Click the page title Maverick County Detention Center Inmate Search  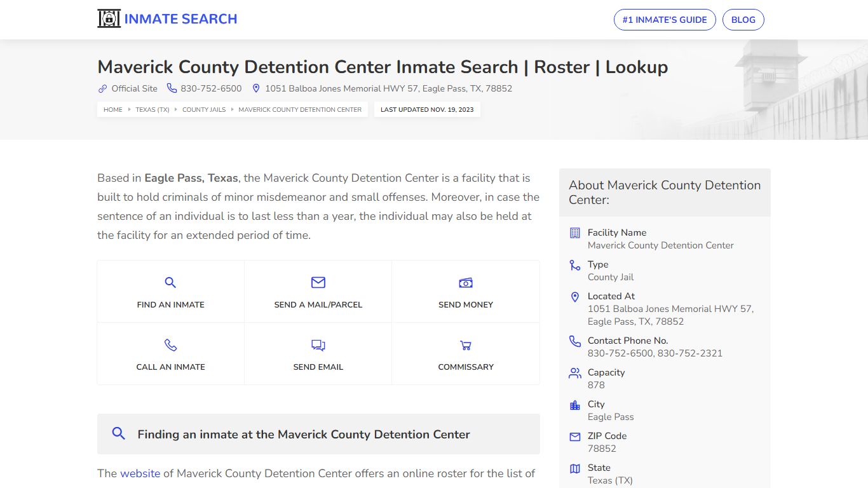click(x=383, y=67)
